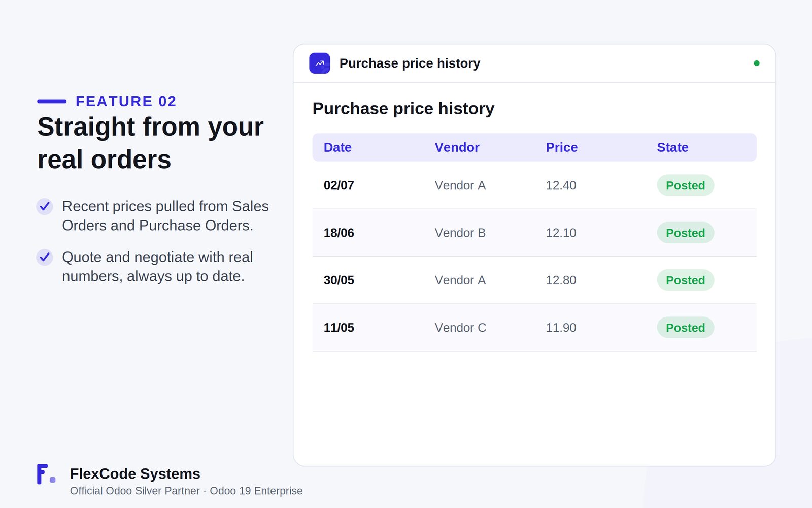Sort by the State column header
Screen dimensions: 812x508
click(x=672, y=147)
